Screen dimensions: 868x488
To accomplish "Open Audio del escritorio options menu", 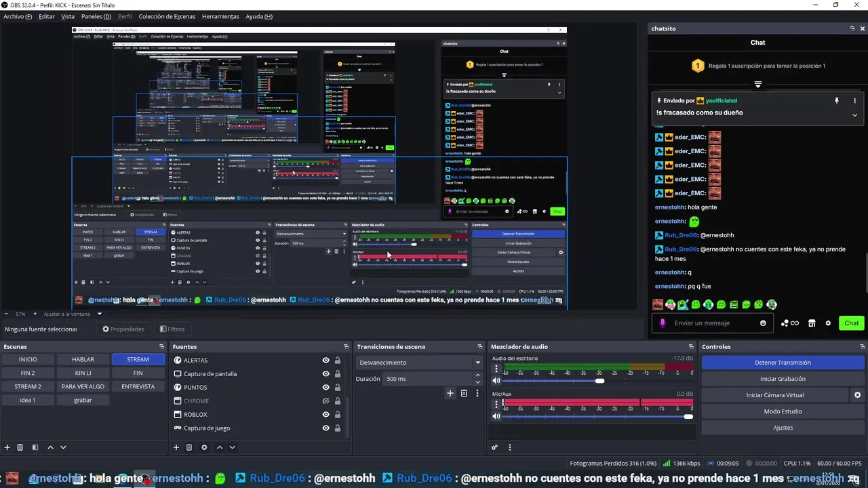I will [x=496, y=369].
